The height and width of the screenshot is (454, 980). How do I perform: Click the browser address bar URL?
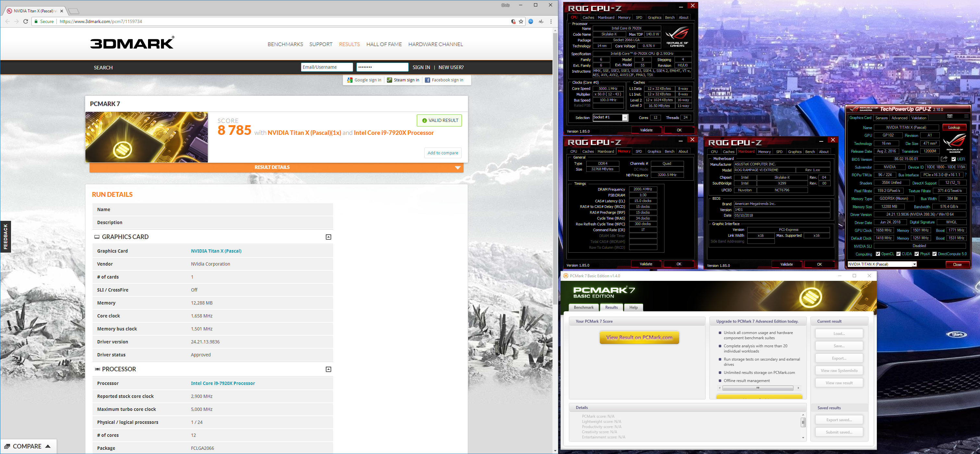(101, 22)
